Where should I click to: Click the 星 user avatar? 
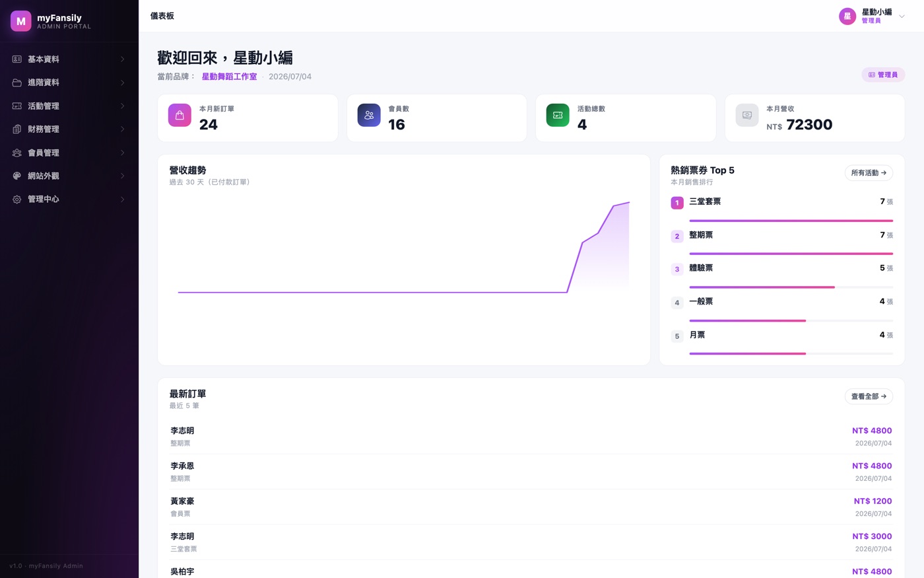pos(847,16)
